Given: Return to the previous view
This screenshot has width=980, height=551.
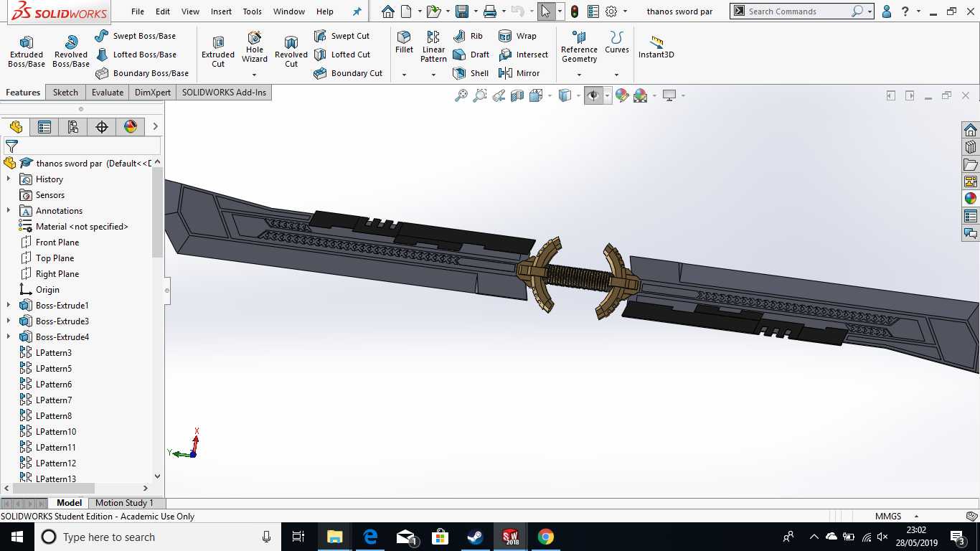Looking at the screenshot, I should pyautogui.click(x=499, y=95).
